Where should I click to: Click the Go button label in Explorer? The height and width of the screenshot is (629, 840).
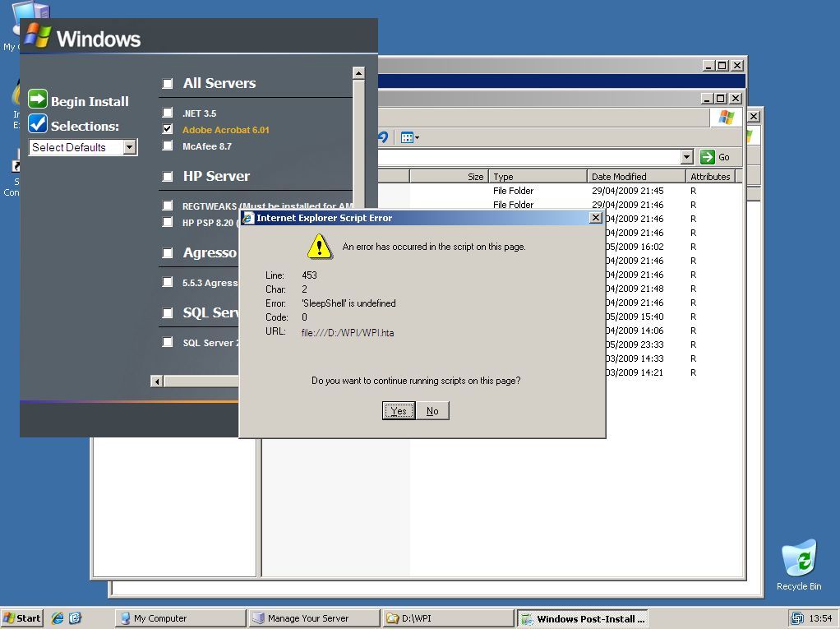pyautogui.click(x=724, y=158)
